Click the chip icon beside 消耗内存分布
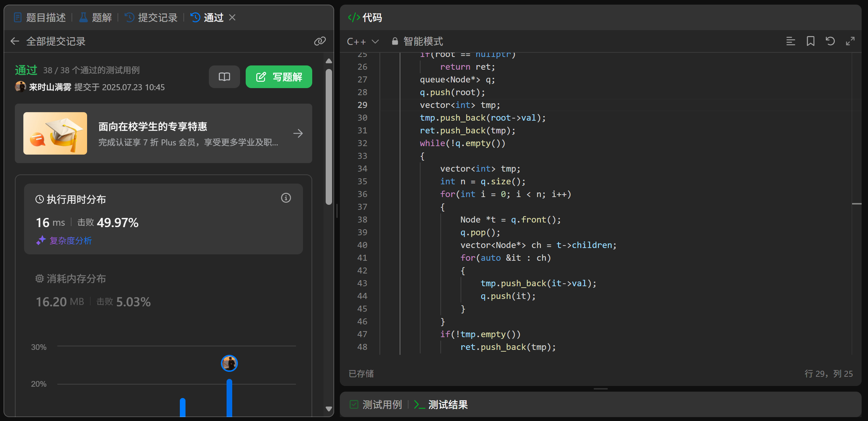The height and width of the screenshot is (421, 868). (x=40, y=278)
